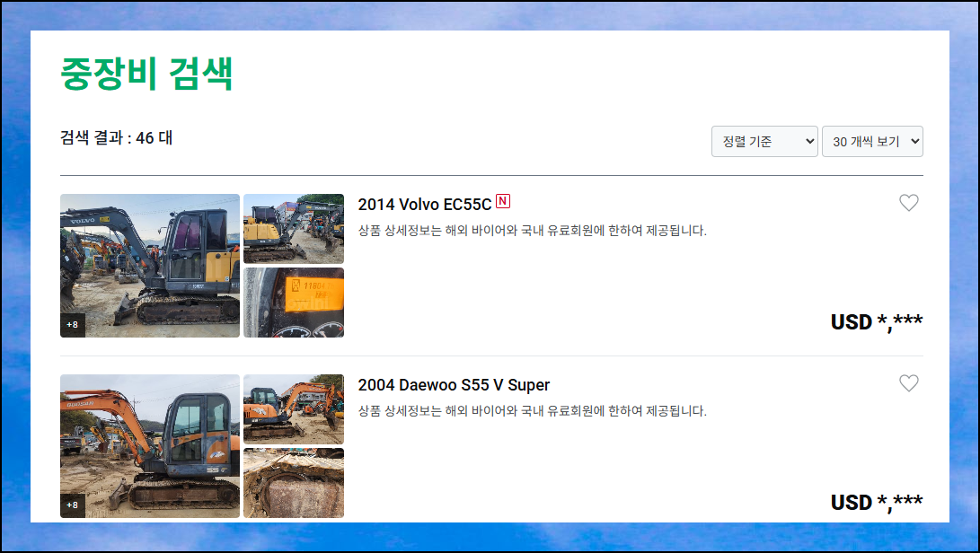Viewport: 980px width, 553px height.
Task: Click +8 more photos badge on Daewoo listing
Action: [x=73, y=505]
